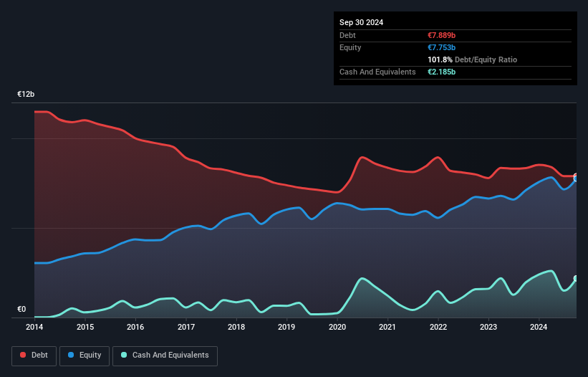The width and height of the screenshot is (588, 377).
Task: Click the 2022 x-axis label
Action: (438, 327)
